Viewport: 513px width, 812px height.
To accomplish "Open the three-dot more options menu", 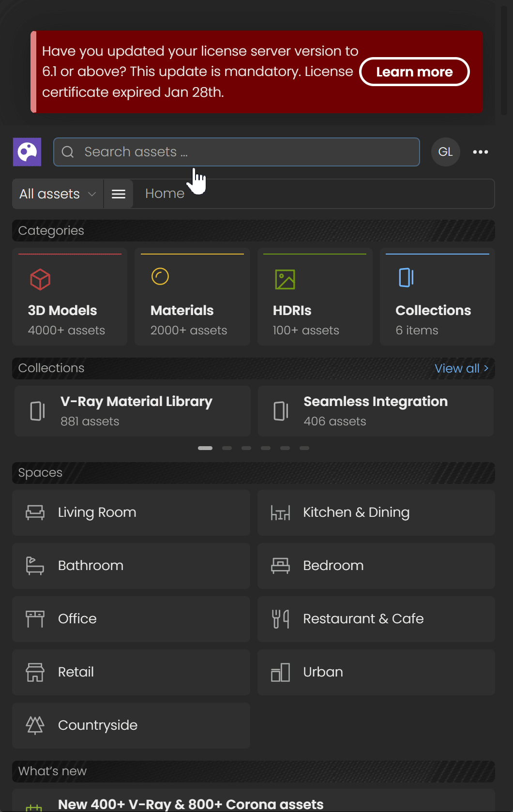I will click(x=481, y=152).
